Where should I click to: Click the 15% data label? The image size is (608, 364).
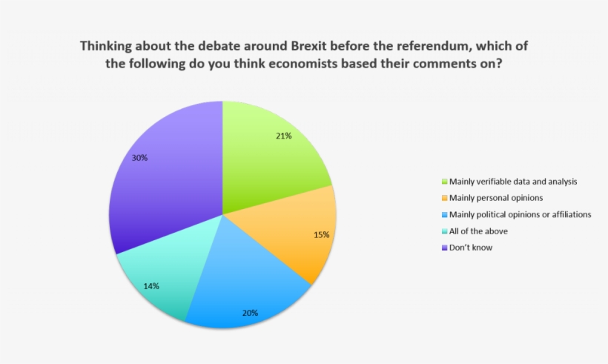(321, 235)
